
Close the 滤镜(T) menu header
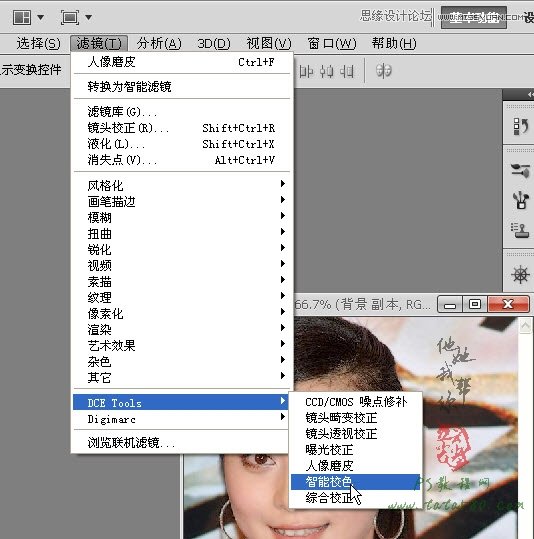99,43
